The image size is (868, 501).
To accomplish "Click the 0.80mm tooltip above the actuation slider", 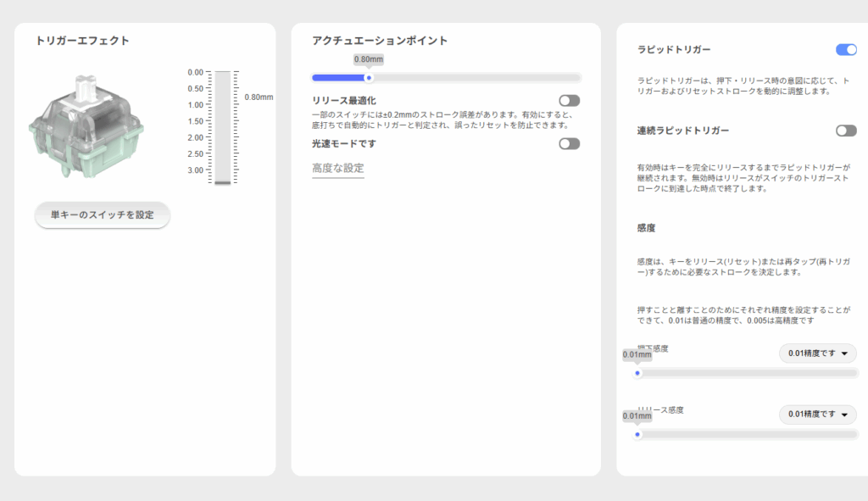I will point(368,59).
